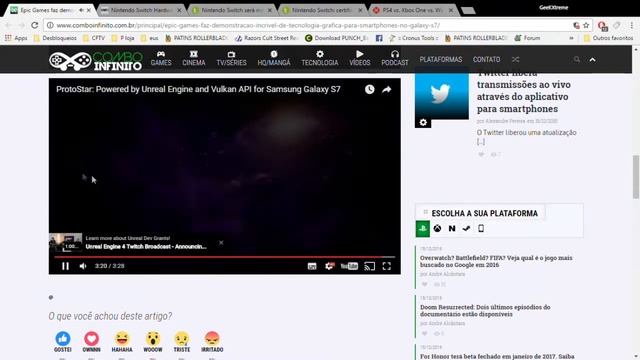Show hidden bookmarks double chevron
Screen dimensions: 640x360
tap(571, 38)
